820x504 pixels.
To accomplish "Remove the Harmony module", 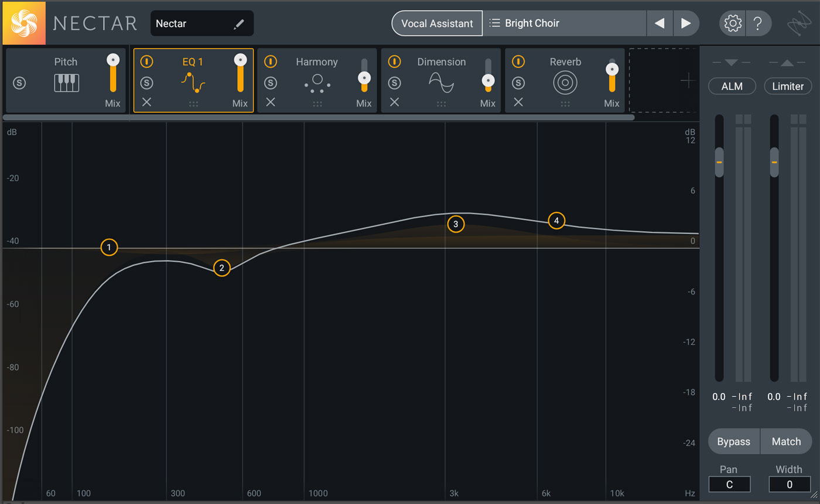I will 271,102.
